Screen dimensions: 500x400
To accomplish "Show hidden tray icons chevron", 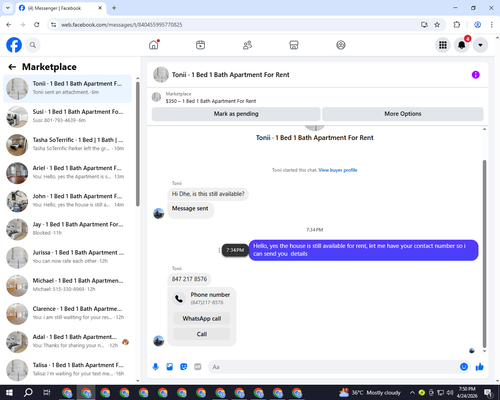I will point(412,393).
